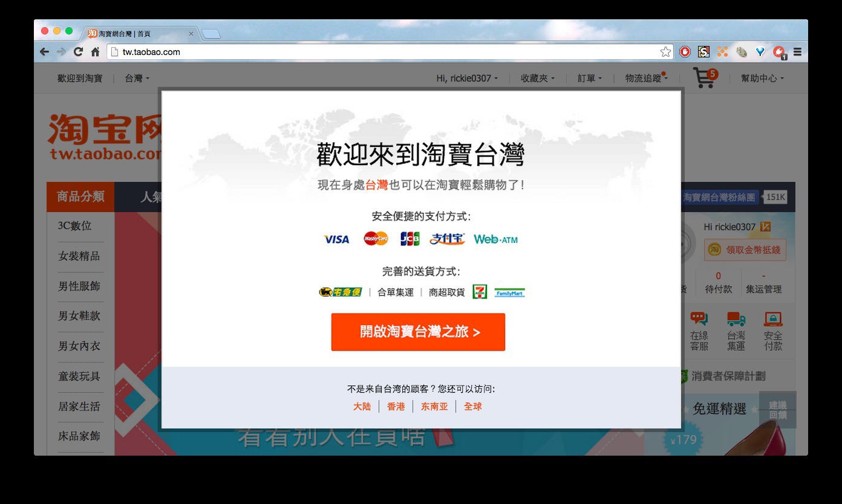Image resolution: width=842 pixels, height=504 pixels.
Task: Follow the 香港 region link
Action: tap(396, 407)
